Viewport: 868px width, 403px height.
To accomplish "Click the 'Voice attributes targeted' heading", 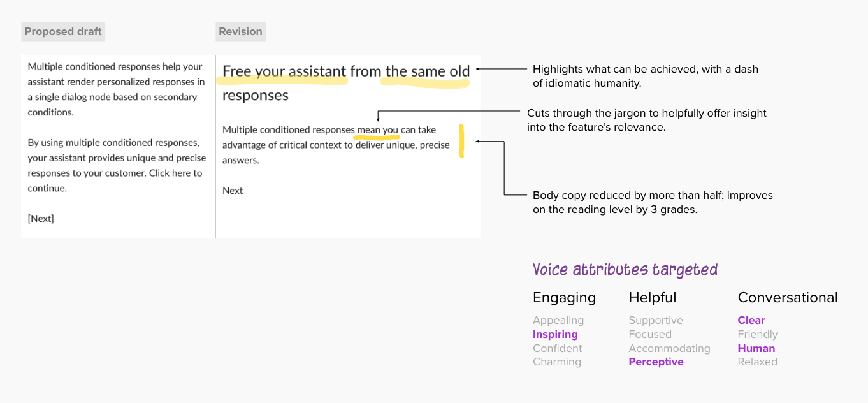I will pyautogui.click(x=625, y=270).
